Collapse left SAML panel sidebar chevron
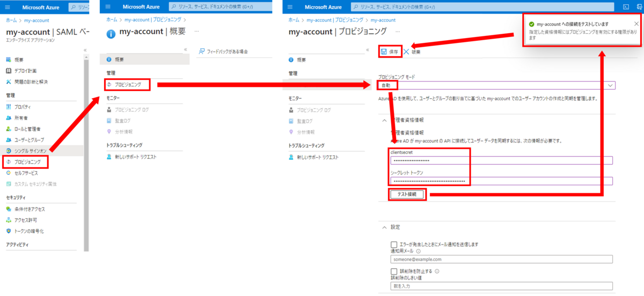The image size is (644, 296). (85, 49)
